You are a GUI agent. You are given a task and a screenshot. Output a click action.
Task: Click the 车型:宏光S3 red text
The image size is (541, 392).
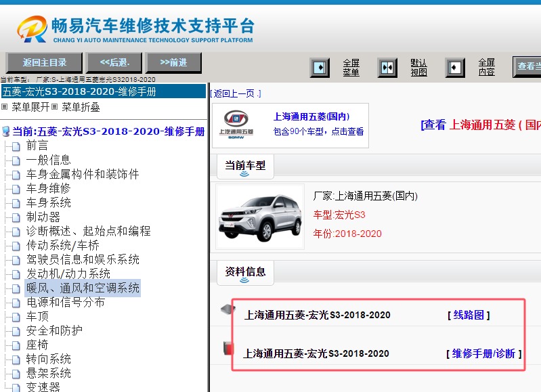click(x=339, y=215)
